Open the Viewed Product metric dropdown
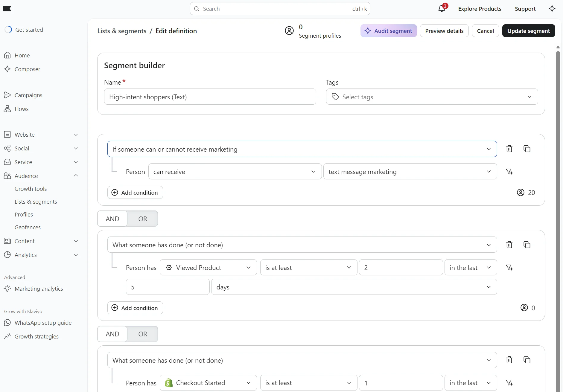 point(208,268)
